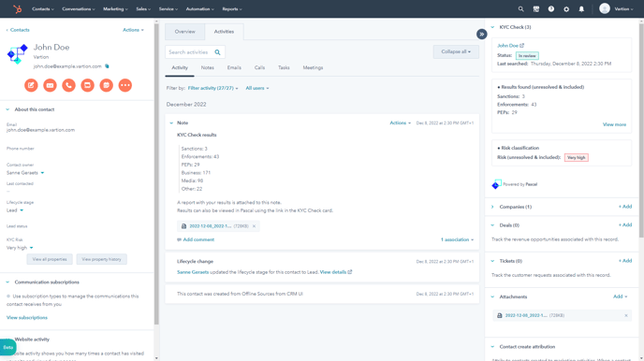Screen dimensions: 644x361
Task: Open the Beta badge at bottom left
Action: click(x=7, y=348)
